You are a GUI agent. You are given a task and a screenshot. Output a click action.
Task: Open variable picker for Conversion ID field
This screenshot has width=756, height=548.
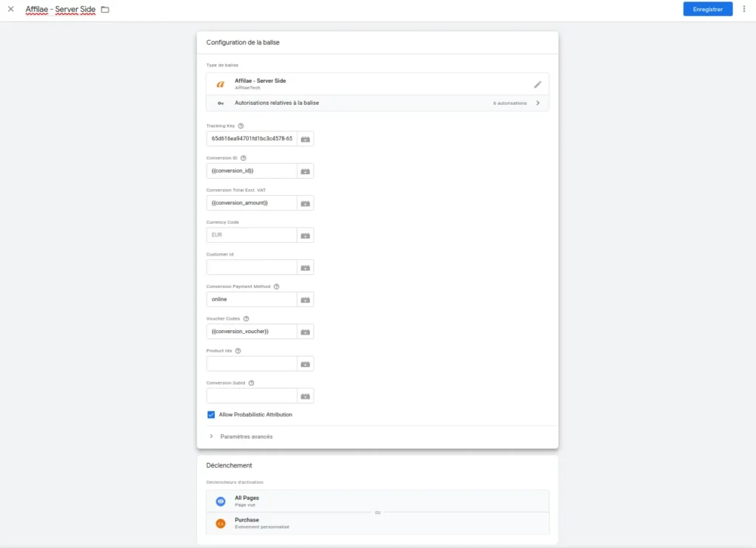tap(305, 171)
